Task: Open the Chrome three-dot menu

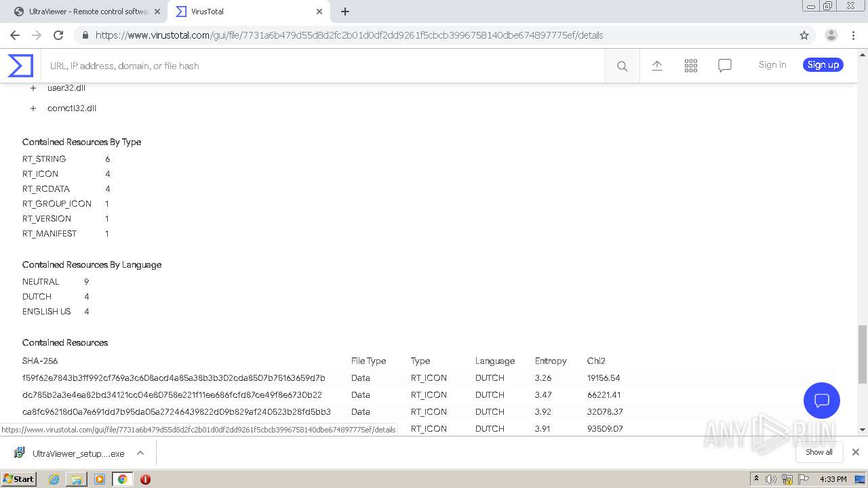Action: coord(853,35)
